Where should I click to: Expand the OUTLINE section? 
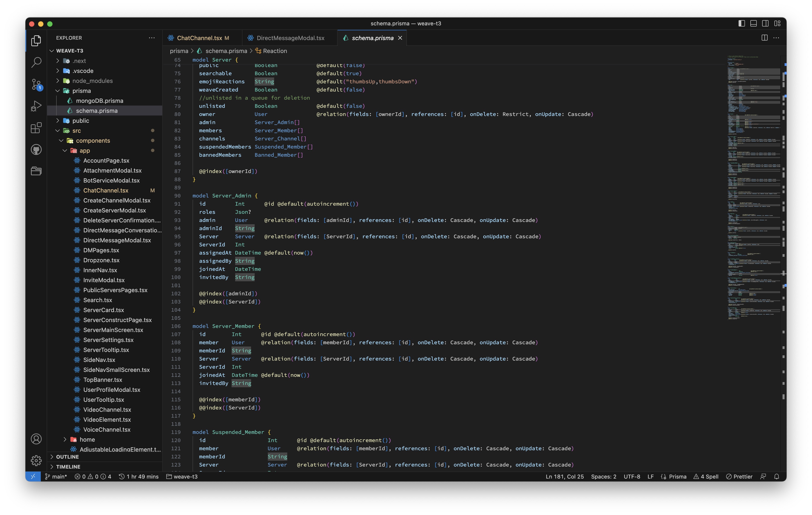[x=68, y=457]
